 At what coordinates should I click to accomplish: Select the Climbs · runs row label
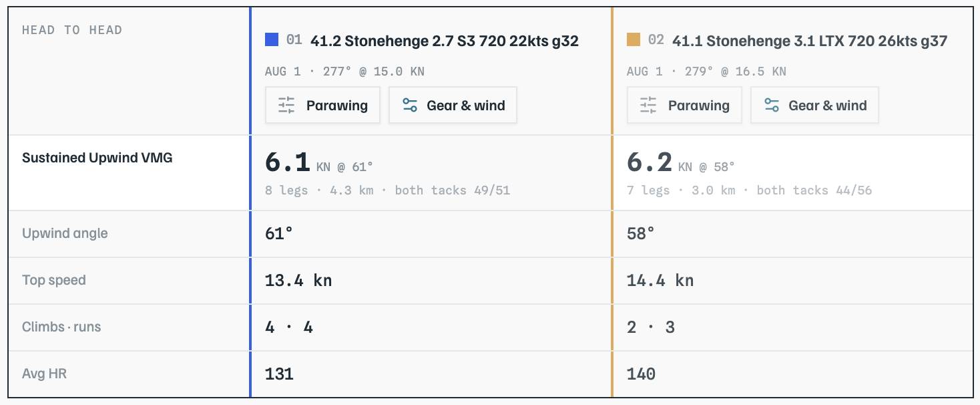(61, 327)
